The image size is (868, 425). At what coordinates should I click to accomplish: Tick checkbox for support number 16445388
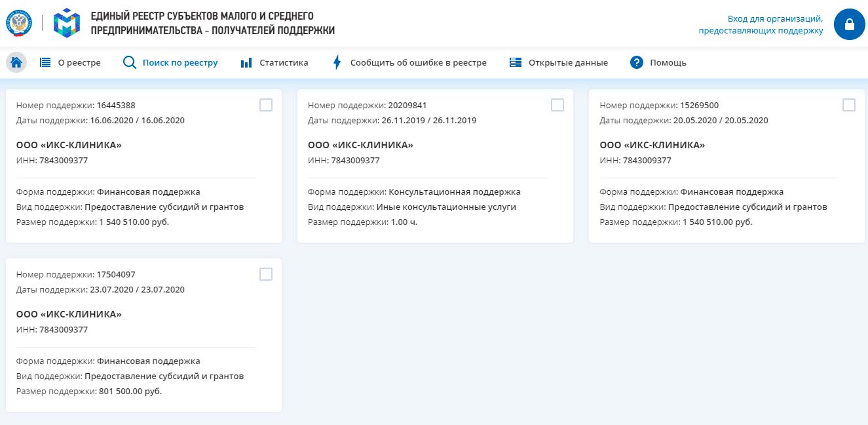(x=266, y=105)
